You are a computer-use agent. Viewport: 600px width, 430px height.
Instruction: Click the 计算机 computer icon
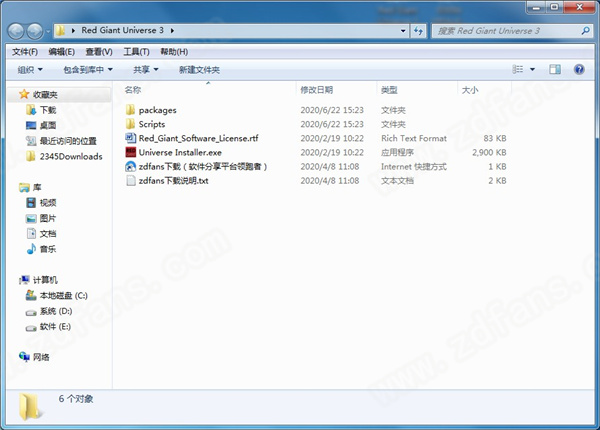click(24, 280)
